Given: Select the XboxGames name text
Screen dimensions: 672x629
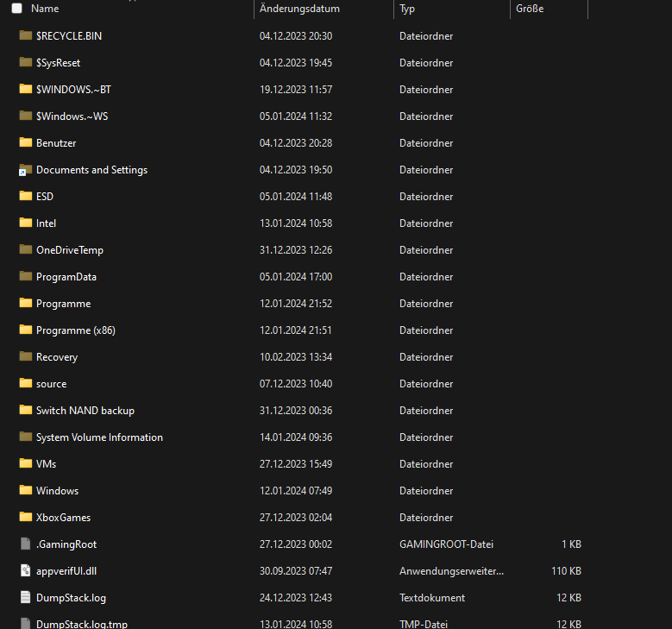Looking at the screenshot, I should (64, 518).
